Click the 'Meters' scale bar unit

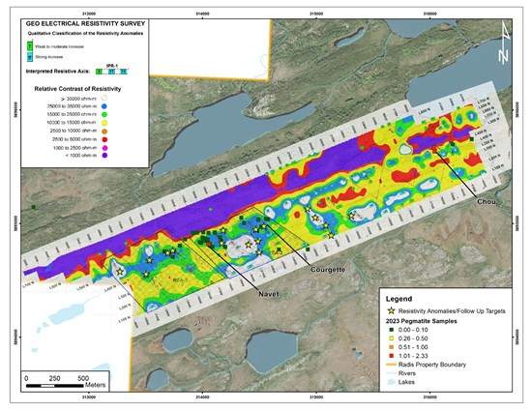pyautogui.click(x=96, y=385)
